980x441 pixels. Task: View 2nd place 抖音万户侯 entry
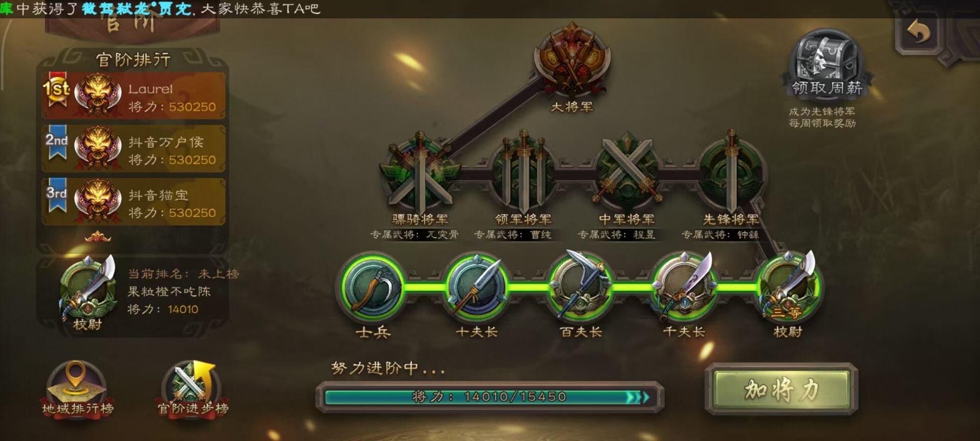pyautogui.click(x=134, y=149)
